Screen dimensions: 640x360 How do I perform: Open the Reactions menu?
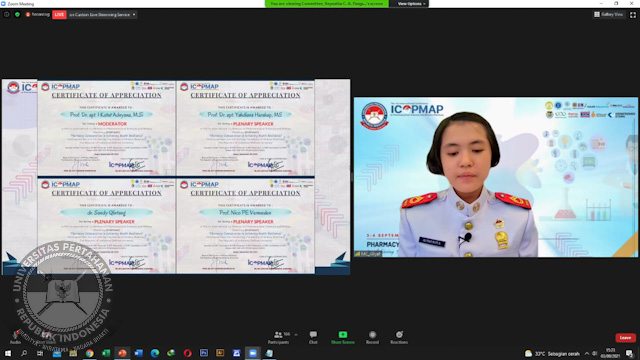[x=399, y=338]
